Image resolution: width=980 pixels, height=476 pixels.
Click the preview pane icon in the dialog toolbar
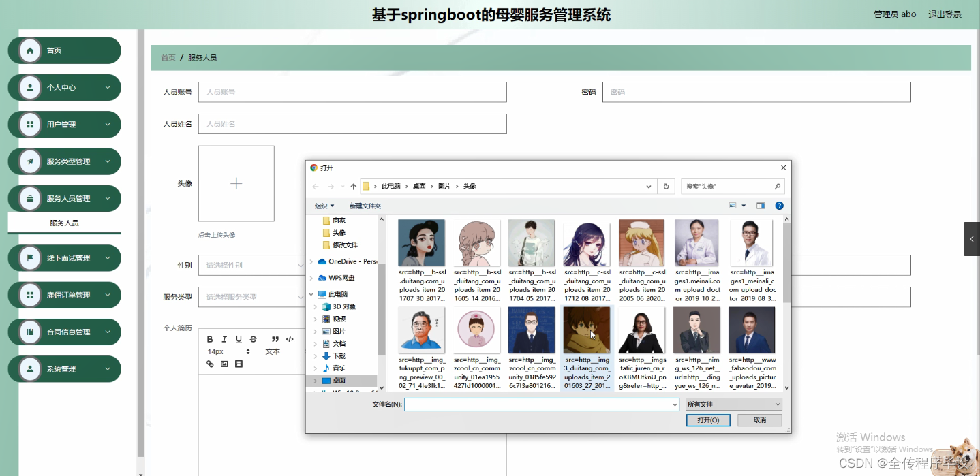click(x=761, y=206)
